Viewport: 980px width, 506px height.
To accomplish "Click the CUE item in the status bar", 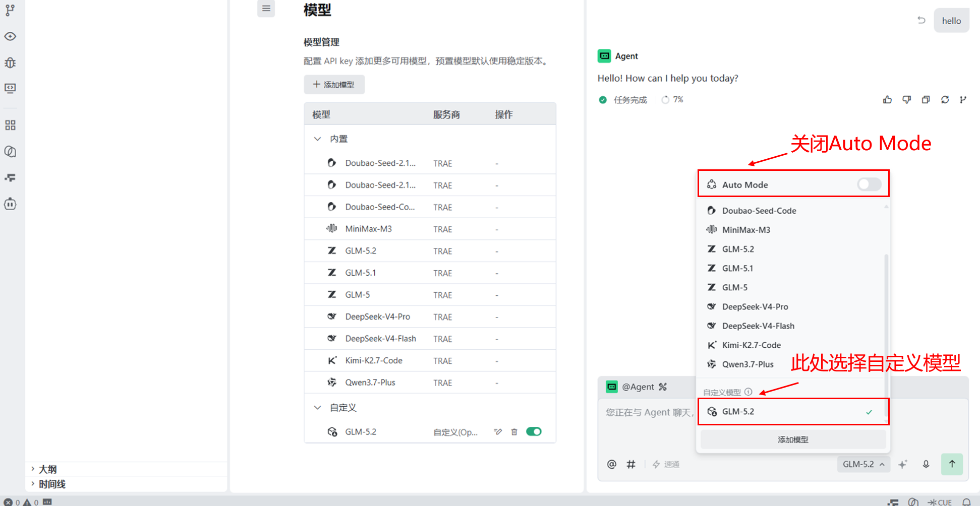I will (939, 502).
